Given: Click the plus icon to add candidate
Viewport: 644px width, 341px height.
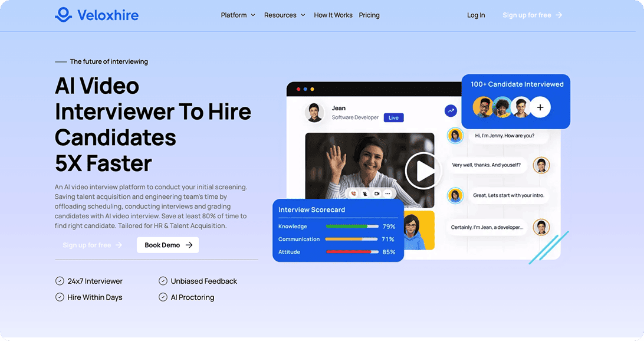Looking at the screenshot, I should pyautogui.click(x=540, y=107).
